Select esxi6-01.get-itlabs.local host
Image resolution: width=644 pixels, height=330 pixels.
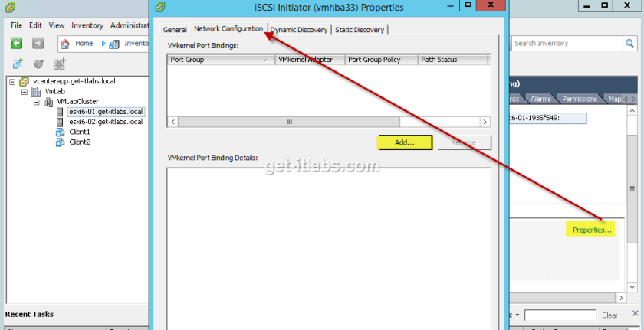(x=106, y=112)
